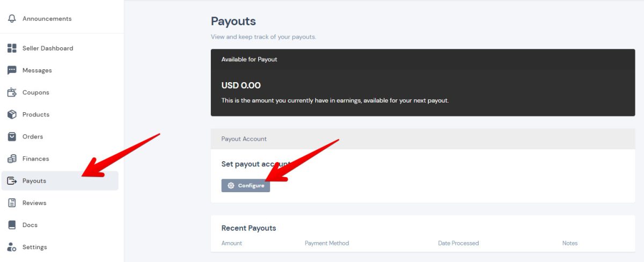Image resolution: width=644 pixels, height=262 pixels.
Task: Click the Settings gear-person icon
Action: coord(12,247)
